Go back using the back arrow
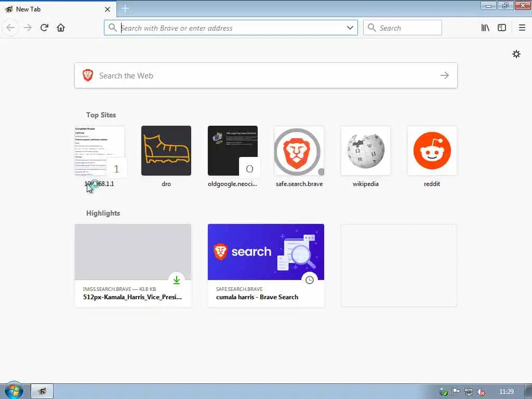532x399 pixels. 10,28
